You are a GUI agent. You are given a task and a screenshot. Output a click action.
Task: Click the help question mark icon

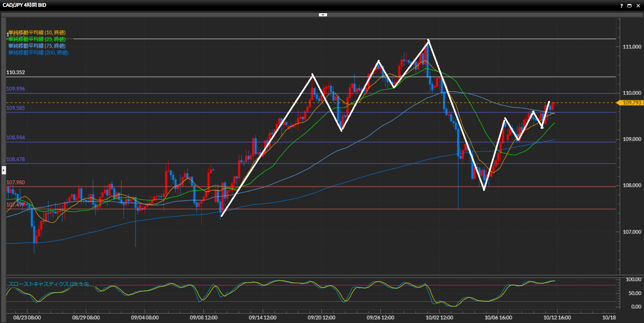click(621, 6)
